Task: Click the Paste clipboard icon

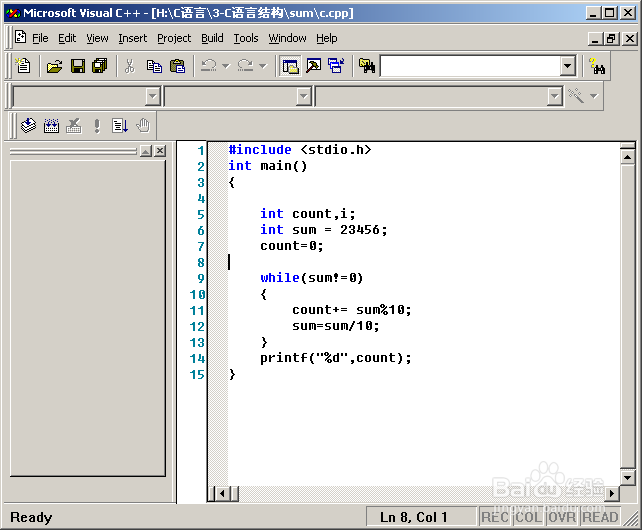Action: [x=177, y=66]
